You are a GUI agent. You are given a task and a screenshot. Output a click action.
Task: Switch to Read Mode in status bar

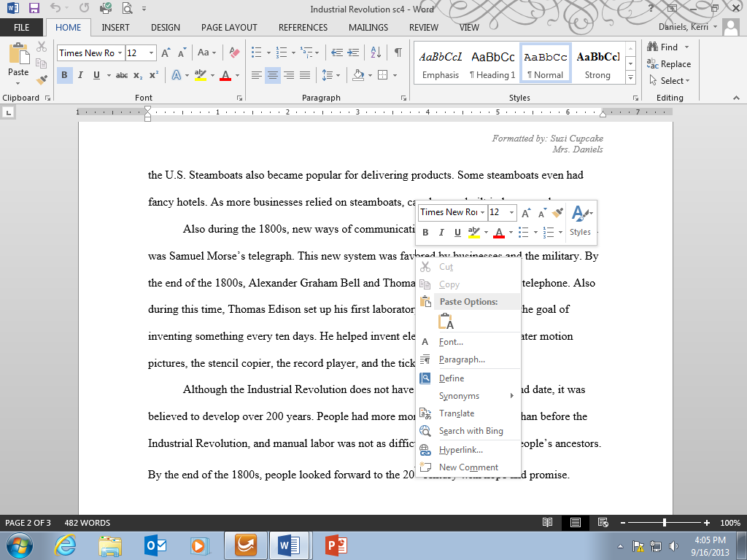pos(548,522)
